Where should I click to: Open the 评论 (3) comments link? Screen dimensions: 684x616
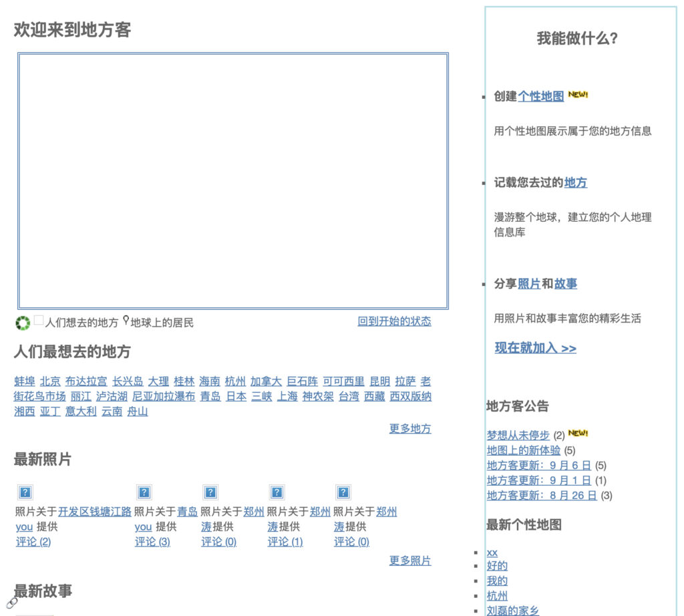point(152,542)
